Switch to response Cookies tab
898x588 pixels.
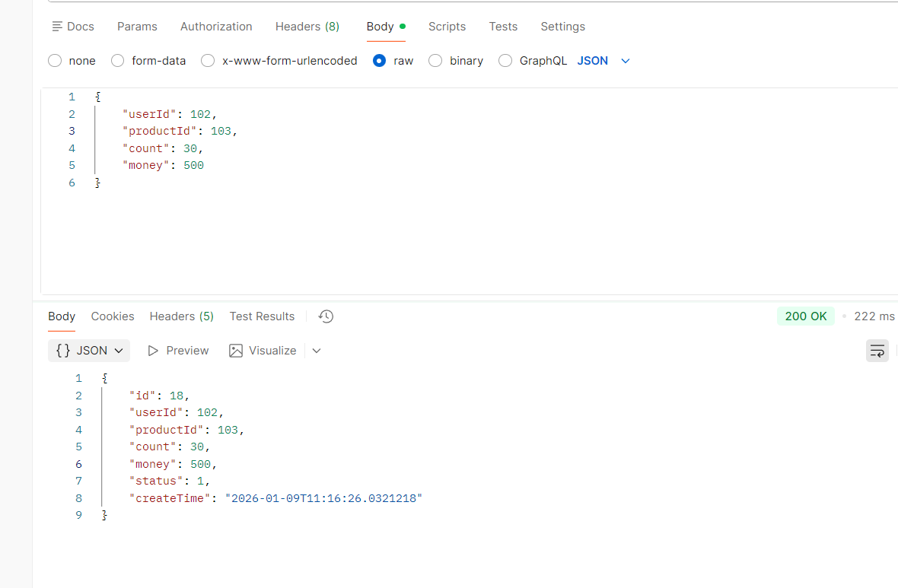[x=113, y=316]
